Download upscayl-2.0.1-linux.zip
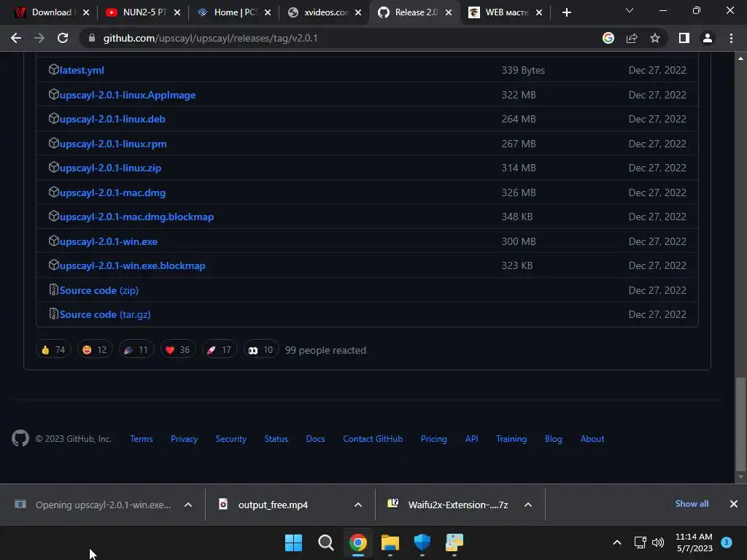The image size is (747, 560). coord(110,168)
